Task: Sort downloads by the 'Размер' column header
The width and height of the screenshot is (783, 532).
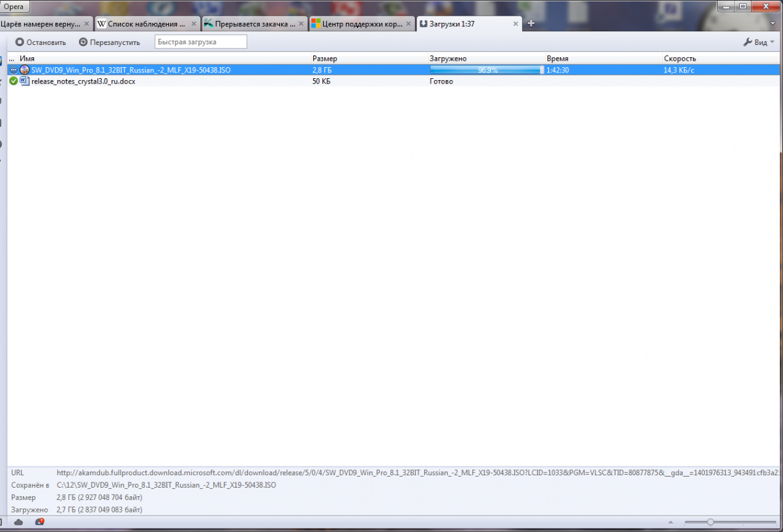Action: tap(369, 59)
